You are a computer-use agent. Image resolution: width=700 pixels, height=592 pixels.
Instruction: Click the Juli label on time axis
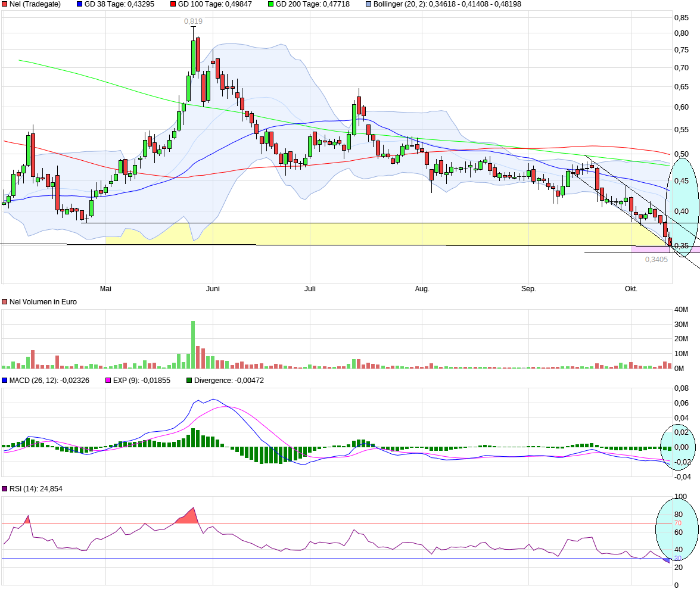310,289
